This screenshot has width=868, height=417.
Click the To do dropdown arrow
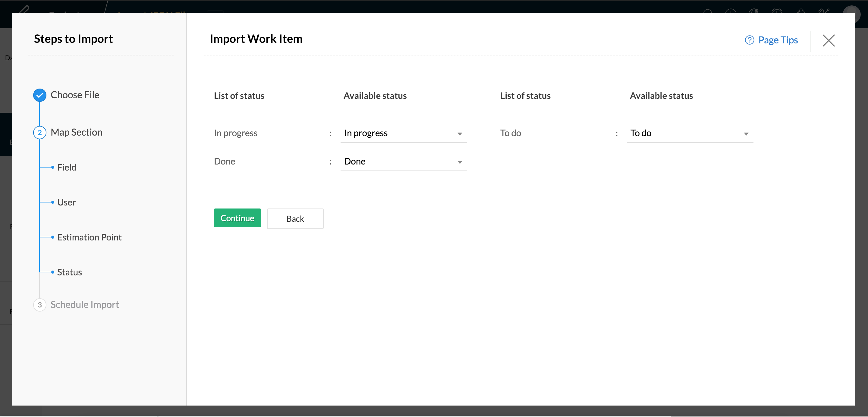[746, 134]
